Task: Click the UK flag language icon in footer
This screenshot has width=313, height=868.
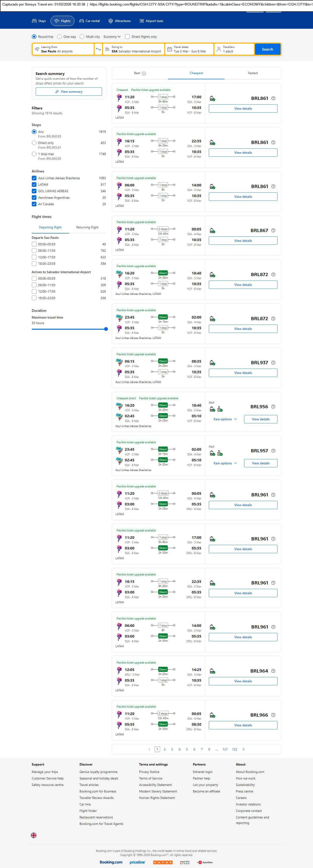Action: 34,835
